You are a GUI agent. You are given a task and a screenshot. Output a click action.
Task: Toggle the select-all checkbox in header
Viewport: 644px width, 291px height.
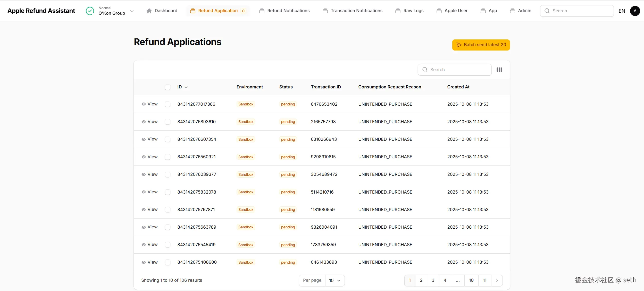(168, 87)
